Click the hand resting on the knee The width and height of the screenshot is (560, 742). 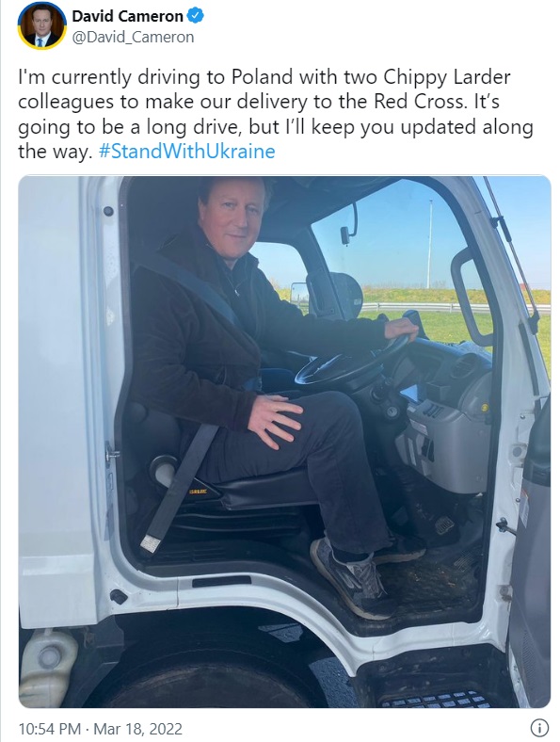click(x=275, y=420)
